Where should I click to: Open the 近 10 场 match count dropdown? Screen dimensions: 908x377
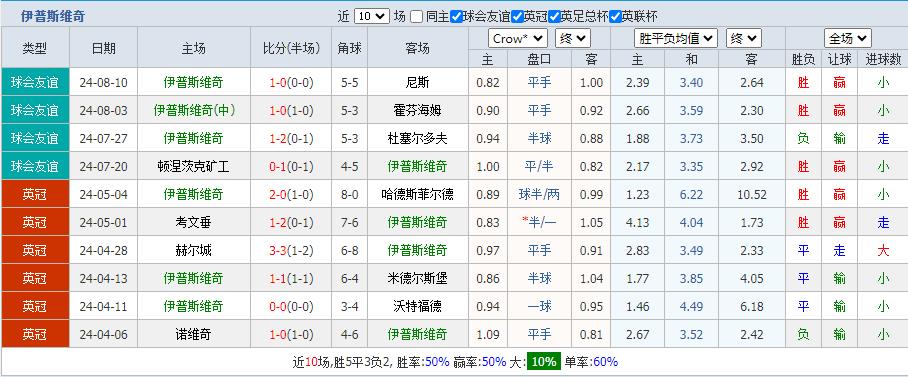(x=371, y=16)
